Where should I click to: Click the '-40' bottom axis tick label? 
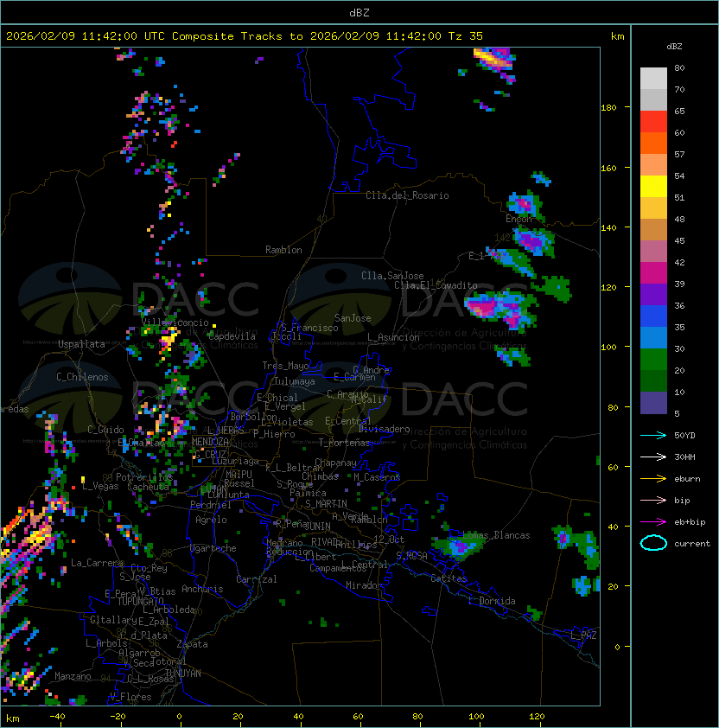[58, 717]
